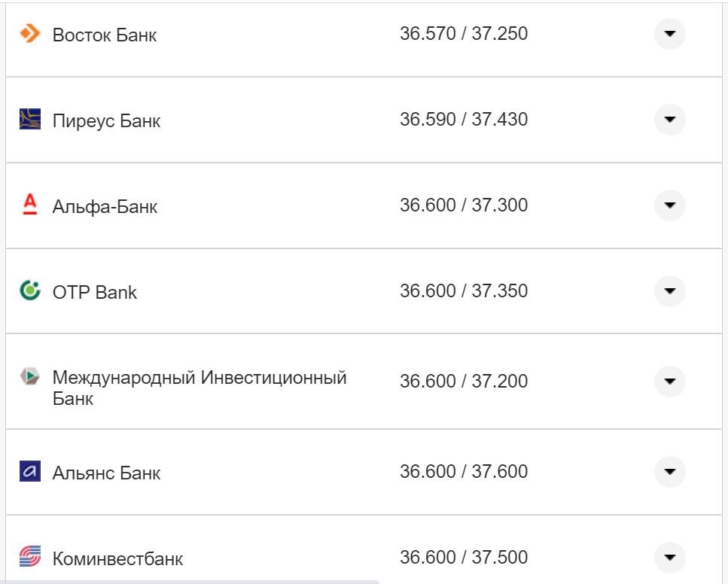Open the Восток Банк page link

[x=104, y=35]
